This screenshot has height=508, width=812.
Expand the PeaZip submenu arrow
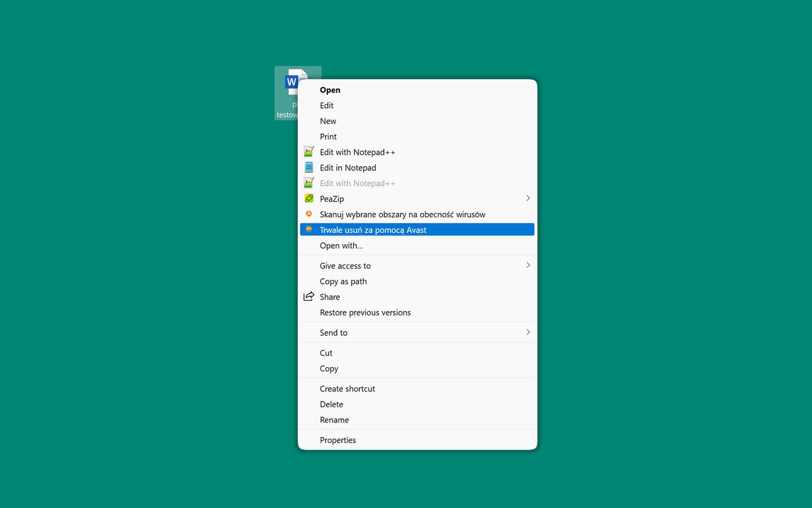tap(527, 198)
